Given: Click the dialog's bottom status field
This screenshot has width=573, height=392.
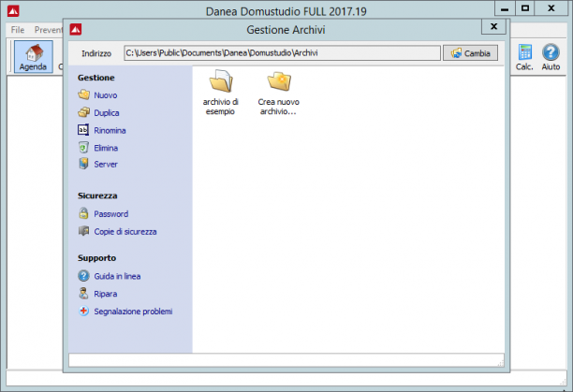Looking at the screenshot, I should click(286, 360).
